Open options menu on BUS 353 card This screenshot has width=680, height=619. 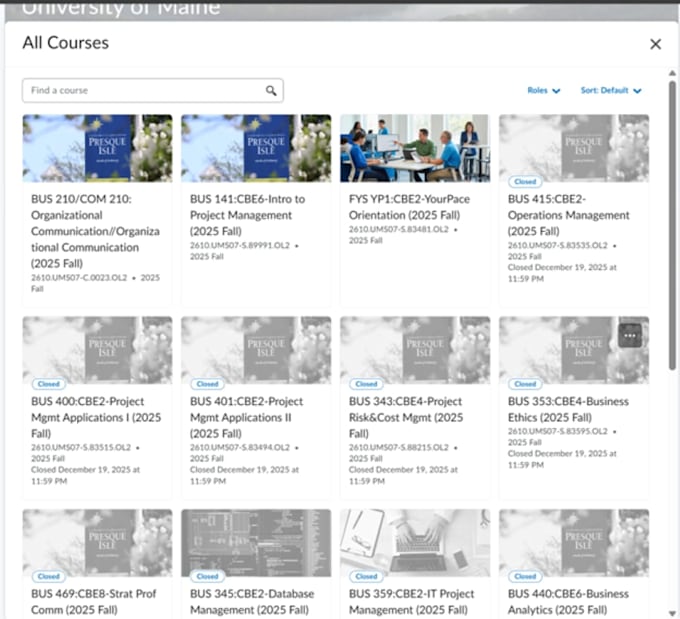(630, 335)
